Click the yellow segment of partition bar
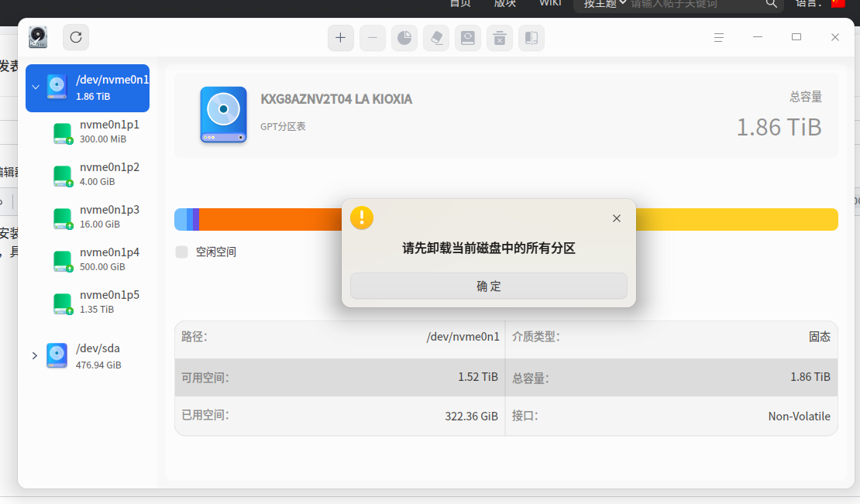This screenshot has height=504, width=860. [x=737, y=220]
